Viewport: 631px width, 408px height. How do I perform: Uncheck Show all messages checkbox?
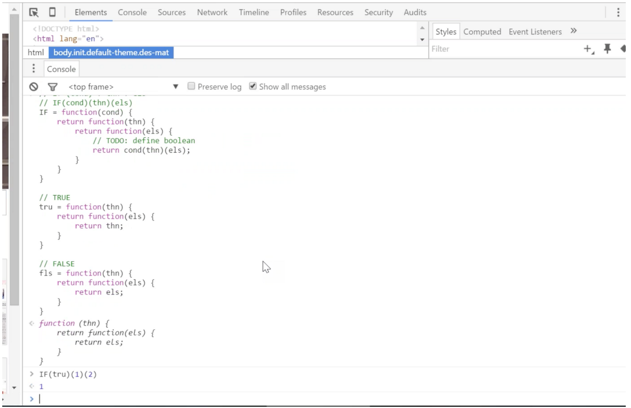coord(253,87)
